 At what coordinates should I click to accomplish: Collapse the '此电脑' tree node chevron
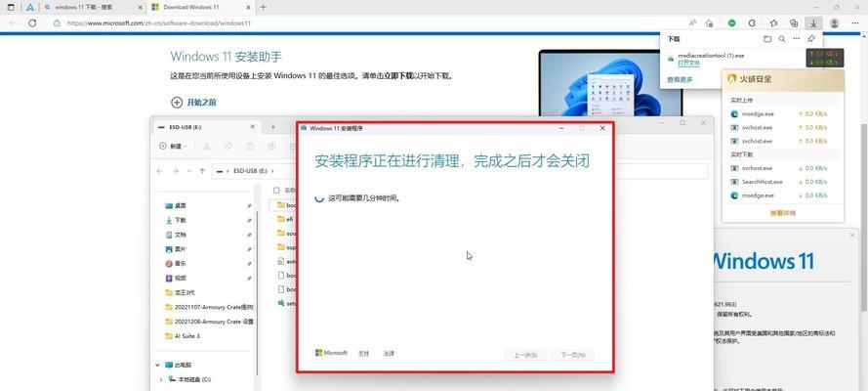click(x=158, y=365)
